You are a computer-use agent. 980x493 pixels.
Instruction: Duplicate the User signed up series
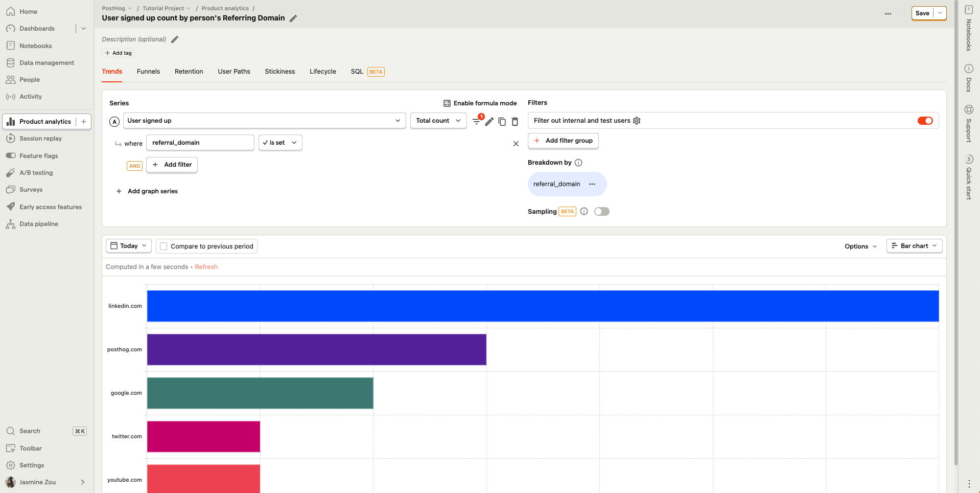pyautogui.click(x=502, y=121)
